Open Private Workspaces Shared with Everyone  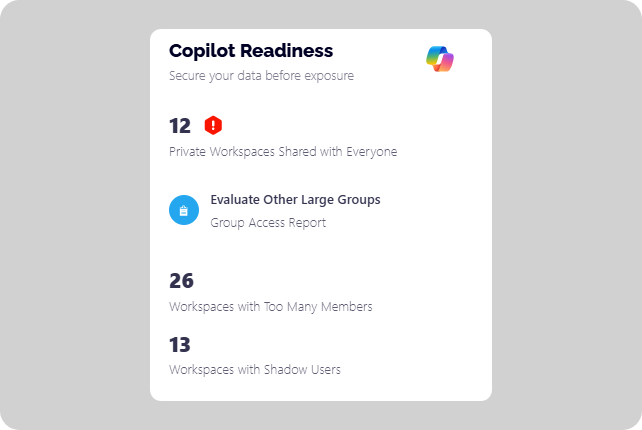point(283,152)
